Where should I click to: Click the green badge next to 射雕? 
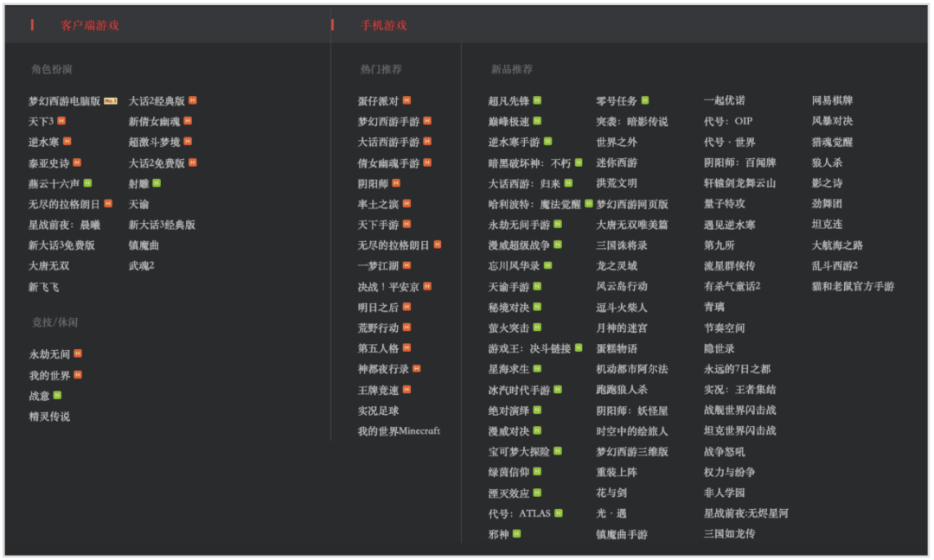coord(157,183)
